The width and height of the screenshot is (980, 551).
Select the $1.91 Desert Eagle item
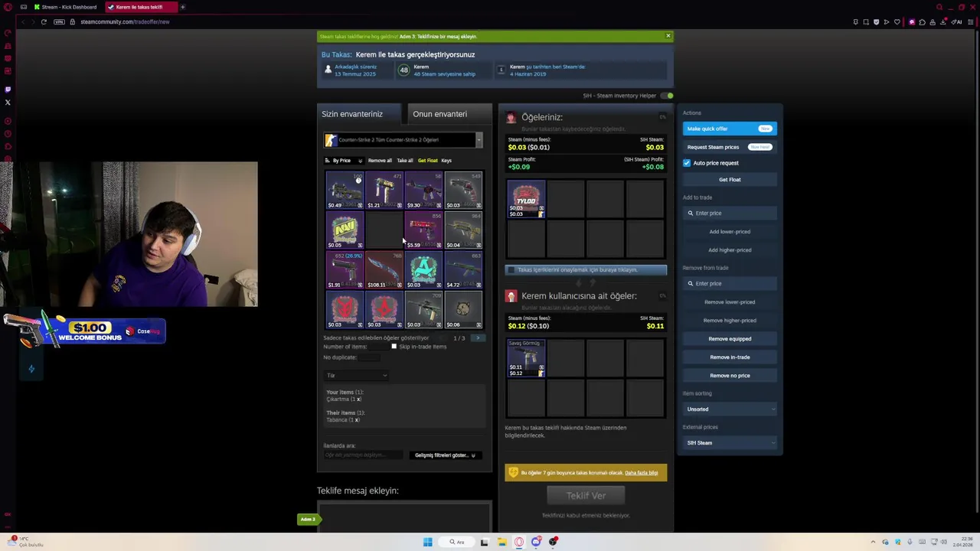[x=345, y=269]
